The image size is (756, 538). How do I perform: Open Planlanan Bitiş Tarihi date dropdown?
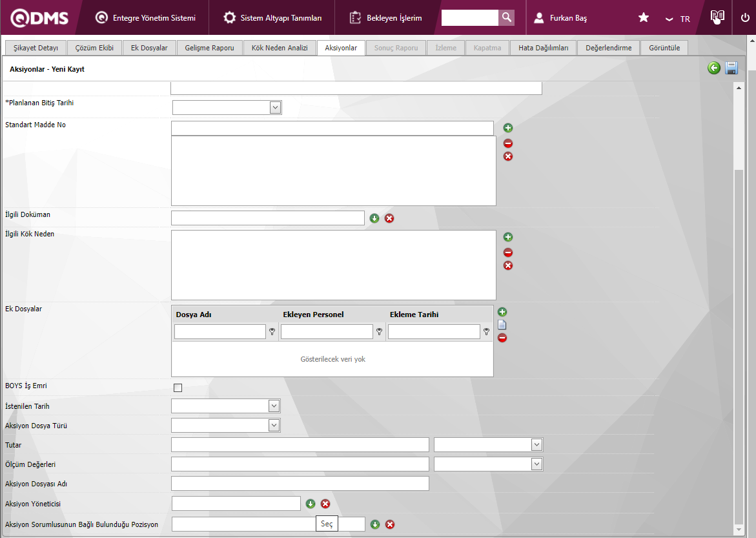click(x=276, y=107)
